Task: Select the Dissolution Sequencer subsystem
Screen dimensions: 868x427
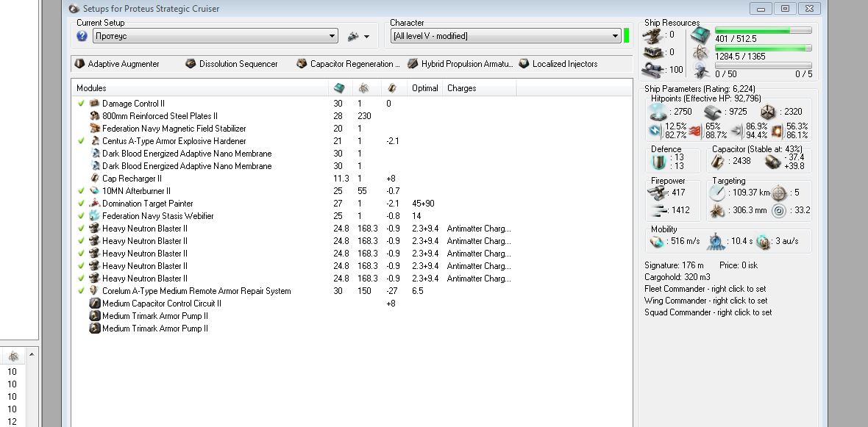Action: click(x=232, y=64)
